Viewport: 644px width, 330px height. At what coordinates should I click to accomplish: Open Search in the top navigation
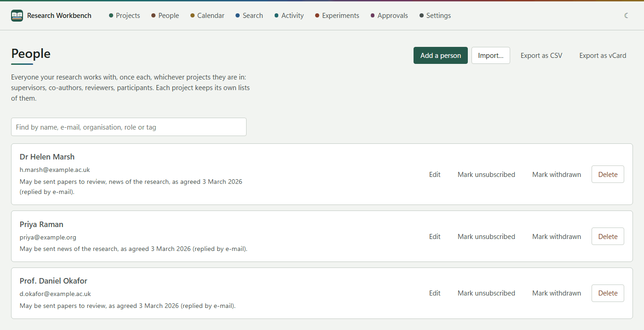(x=249, y=16)
